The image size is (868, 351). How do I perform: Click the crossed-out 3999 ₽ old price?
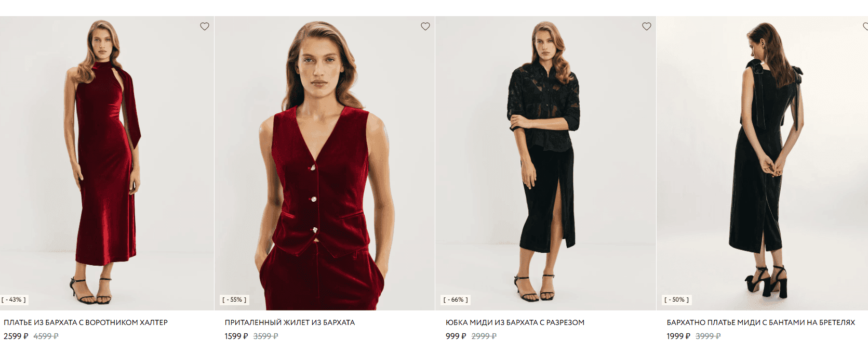(708, 336)
